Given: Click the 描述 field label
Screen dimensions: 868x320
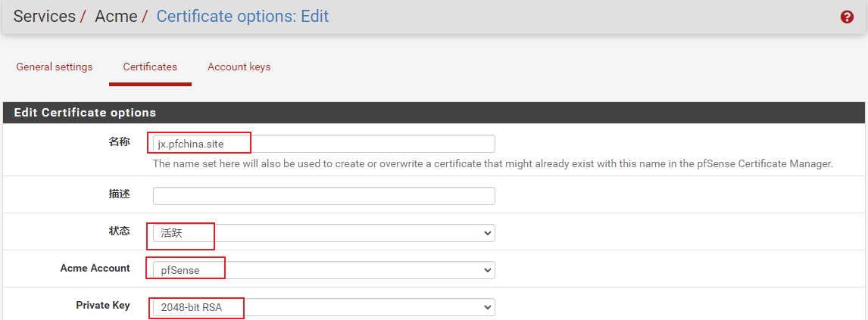Looking at the screenshot, I should 119,194.
